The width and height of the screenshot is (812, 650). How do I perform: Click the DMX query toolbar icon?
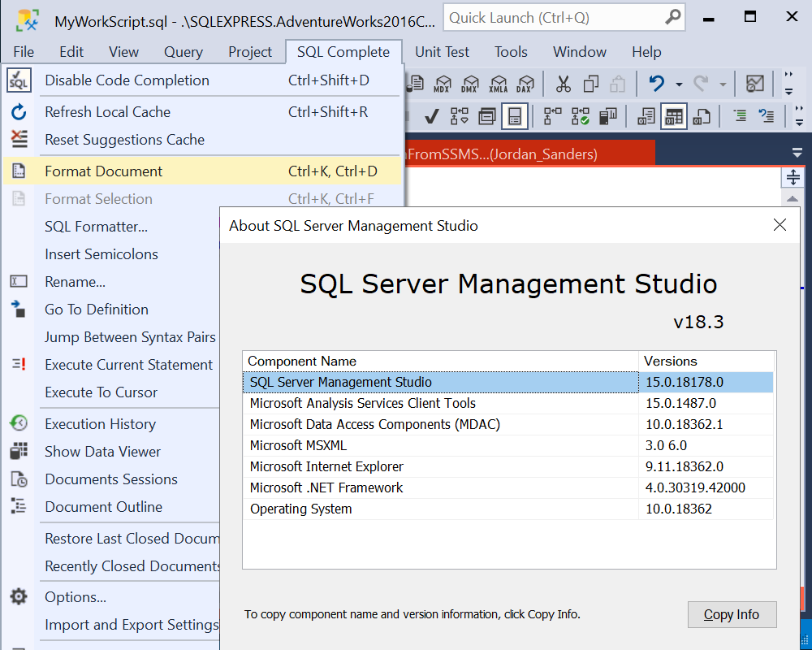coord(469,84)
